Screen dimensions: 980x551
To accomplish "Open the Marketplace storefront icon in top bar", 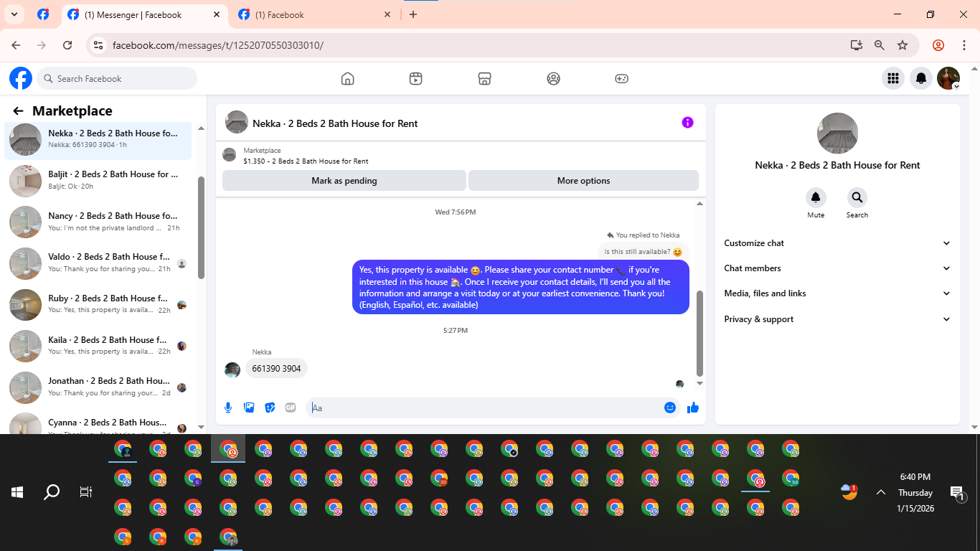I will coord(484,79).
